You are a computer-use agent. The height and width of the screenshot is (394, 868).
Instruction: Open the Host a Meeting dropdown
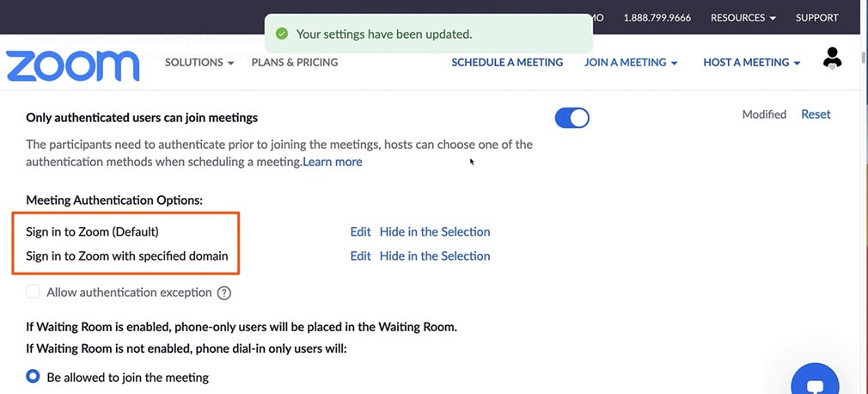click(x=751, y=62)
